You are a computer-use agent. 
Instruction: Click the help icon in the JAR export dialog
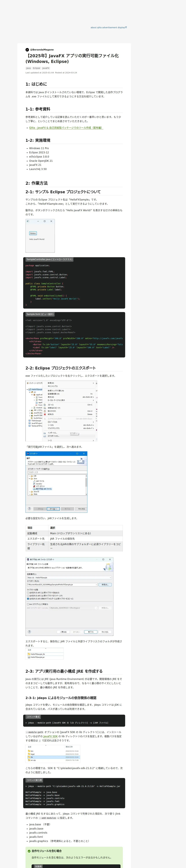(x=29, y=632)
